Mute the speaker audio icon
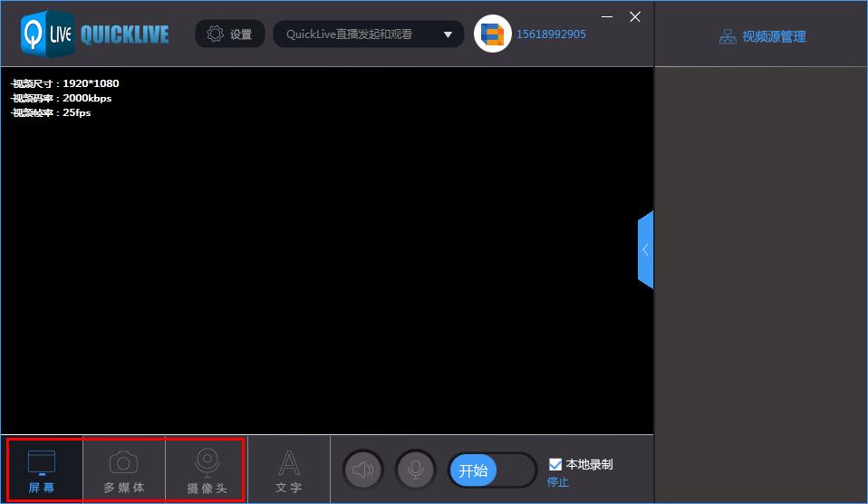Viewport: 868px width, 504px height. click(x=362, y=470)
